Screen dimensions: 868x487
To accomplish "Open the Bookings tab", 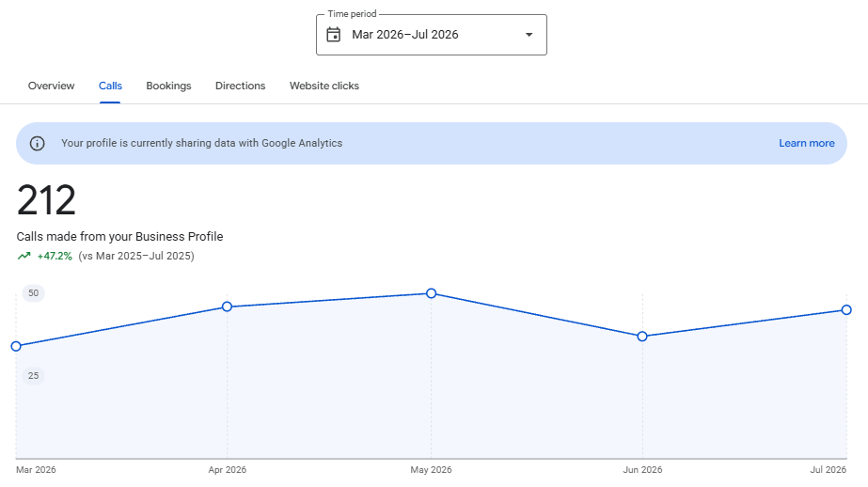I will coord(168,86).
